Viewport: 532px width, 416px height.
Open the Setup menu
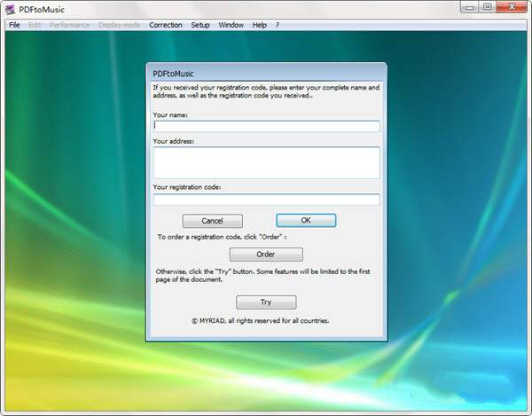click(x=200, y=25)
